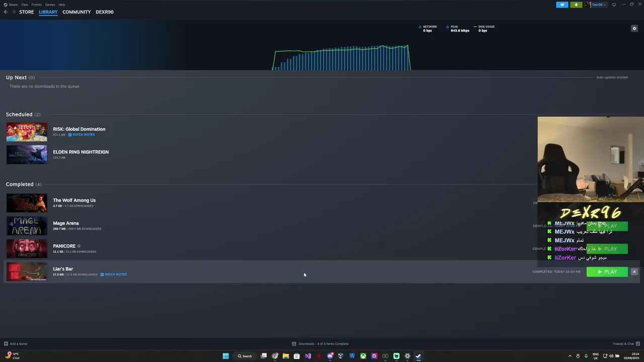
Task: Click the info icon next to PANICORE
Action: pyautogui.click(x=79, y=246)
